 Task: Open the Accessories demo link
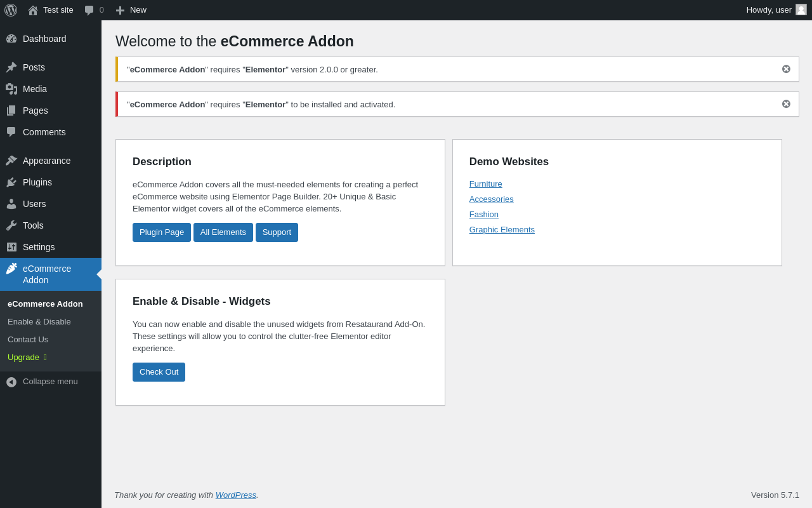492,199
